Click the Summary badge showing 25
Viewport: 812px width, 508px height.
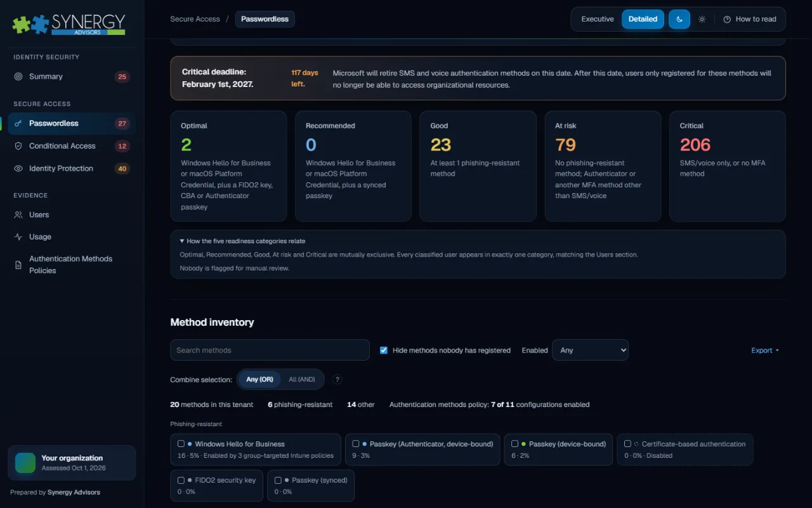pyautogui.click(x=122, y=77)
